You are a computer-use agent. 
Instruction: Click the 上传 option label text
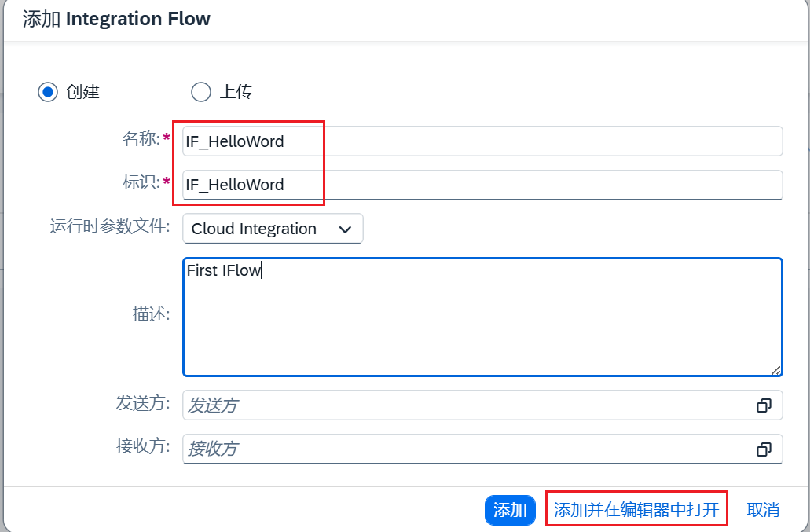[236, 92]
